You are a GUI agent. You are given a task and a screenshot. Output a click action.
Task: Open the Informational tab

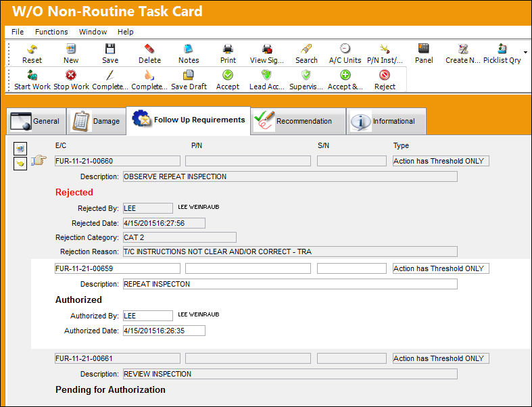click(386, 121)
